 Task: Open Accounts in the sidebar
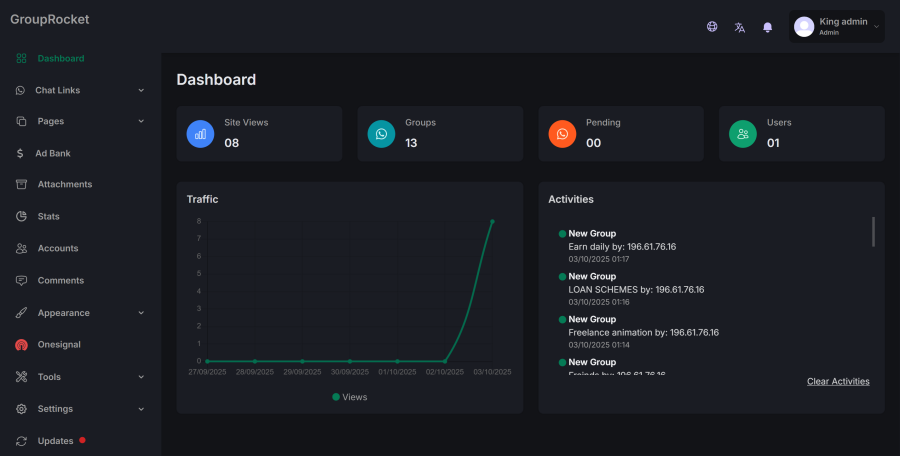57,249
